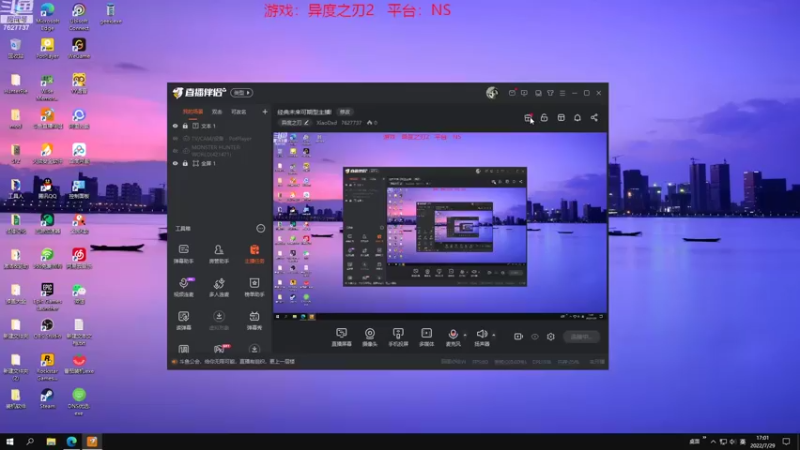Open the 弹幕秀 danmaku show tool
Screen dimensions: 800x450
click(x=254, y=320)
